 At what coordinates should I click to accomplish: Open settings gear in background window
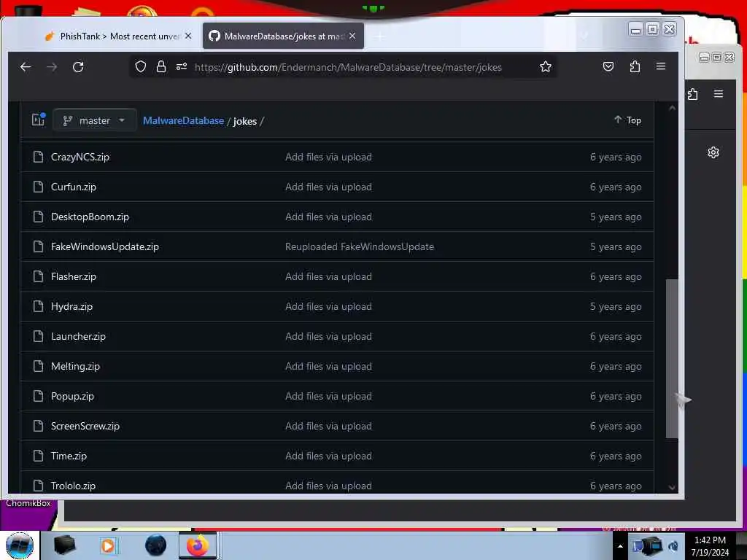(x=713, y=152)
